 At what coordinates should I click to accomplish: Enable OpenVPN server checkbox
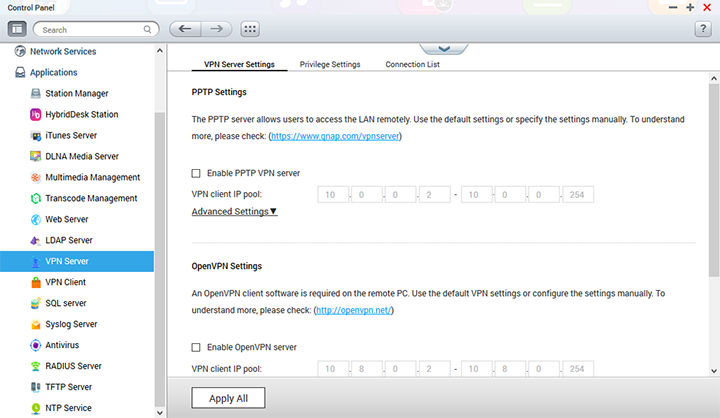pos(196,347)
